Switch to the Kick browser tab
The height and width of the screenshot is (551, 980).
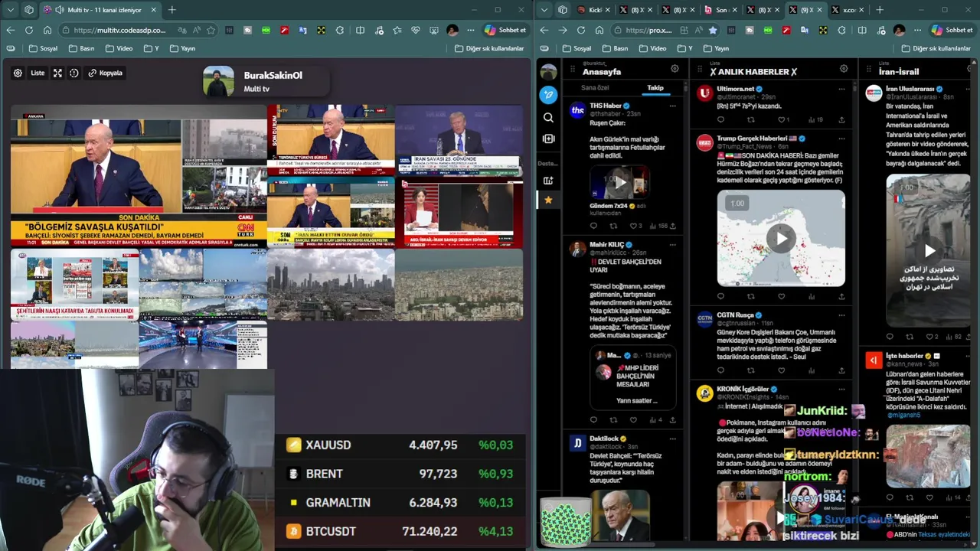tap(593, 10)
